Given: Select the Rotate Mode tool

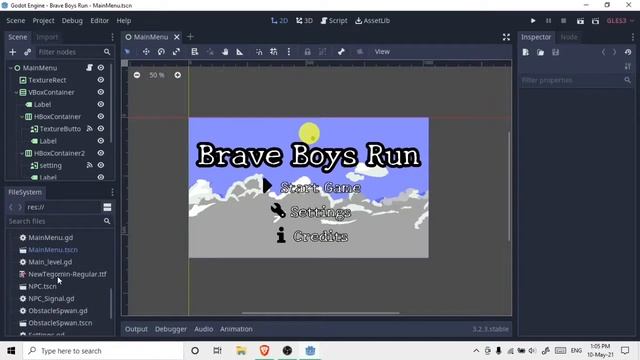Looking at the screenshot, I should point(161,52).
